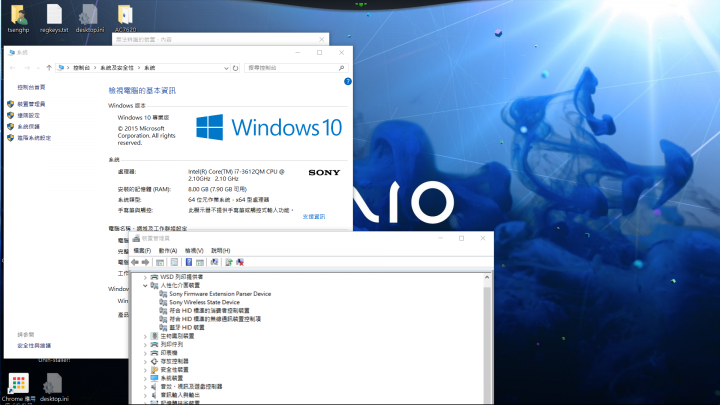The height and width of the screenshot is (405, 720).
Task: Select 符合 HID 標準的無線通訊裝置控制項 entry
Action: pyautogui.click(x=215, y=319)
